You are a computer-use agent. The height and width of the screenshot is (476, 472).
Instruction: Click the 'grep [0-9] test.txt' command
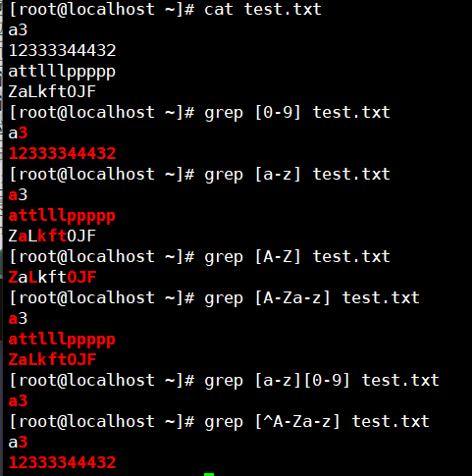coord(297,113)
